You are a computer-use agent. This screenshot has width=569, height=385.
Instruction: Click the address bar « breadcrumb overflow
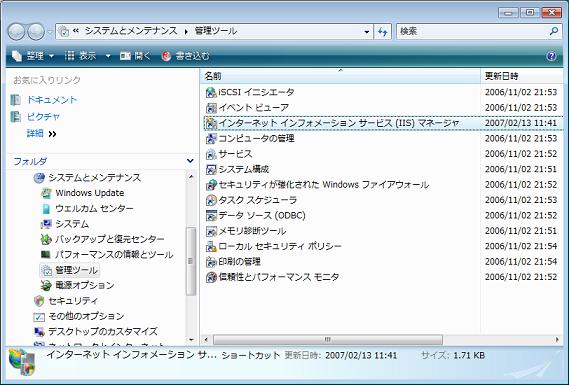tap(75, 31)
